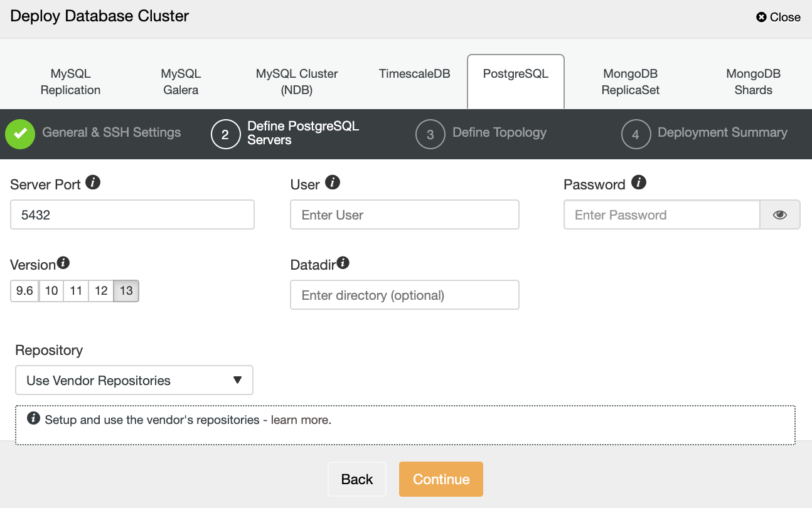Focus the Server Port input field

[x=132, y=214]
